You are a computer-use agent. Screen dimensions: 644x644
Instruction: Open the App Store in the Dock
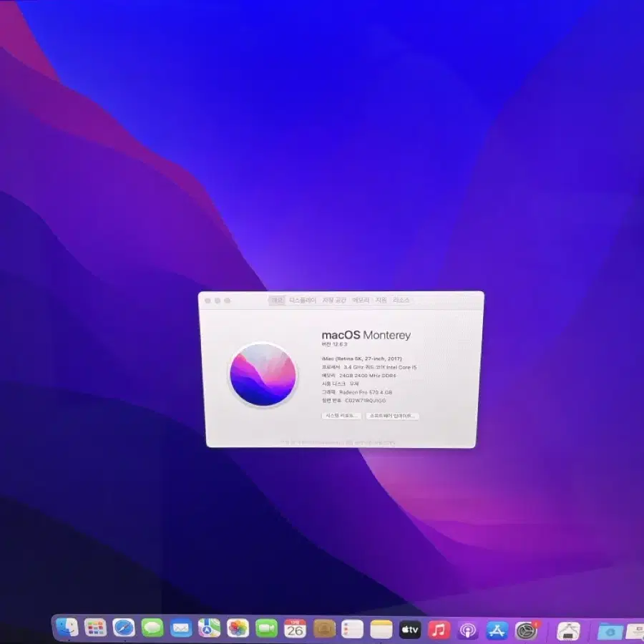coord(497,630)
